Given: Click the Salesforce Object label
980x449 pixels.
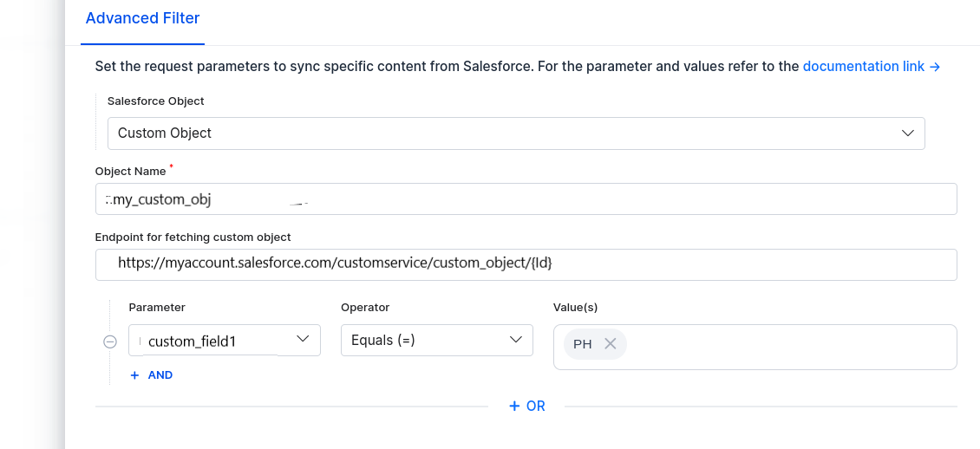Looking at the screenshot, I should (155, 101).
